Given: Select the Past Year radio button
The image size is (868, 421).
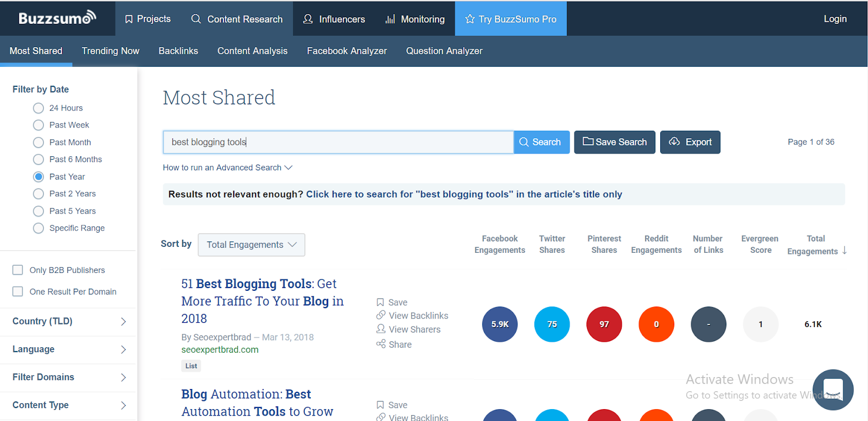Looking at the screenshot, I should click(39, 177).
